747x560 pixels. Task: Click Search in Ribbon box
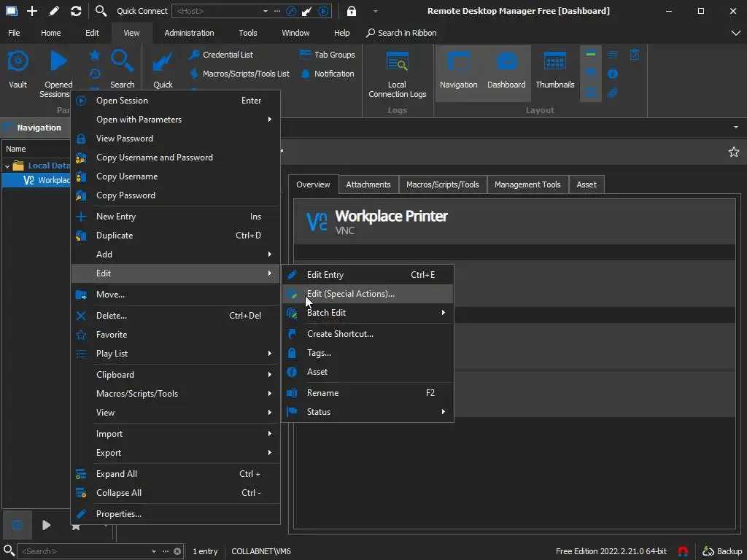click(401, 33)
